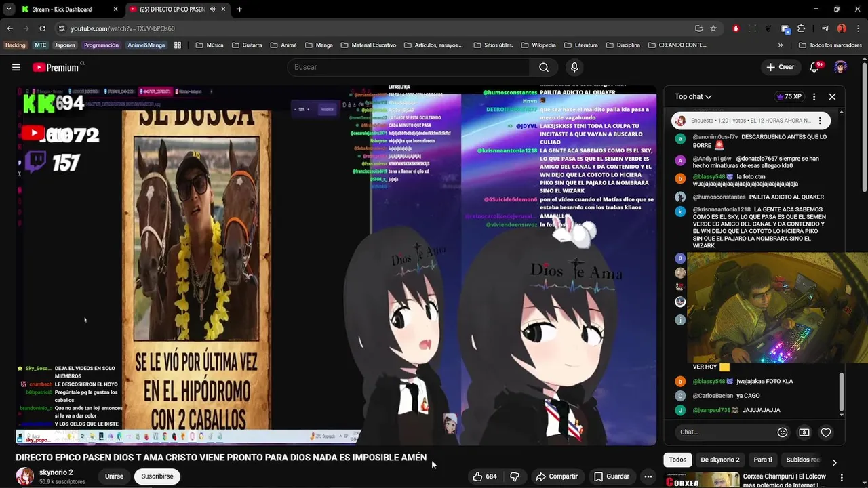Open the Encuesta poll banner
Screen dimensions: 868x488
click(750, 121)
